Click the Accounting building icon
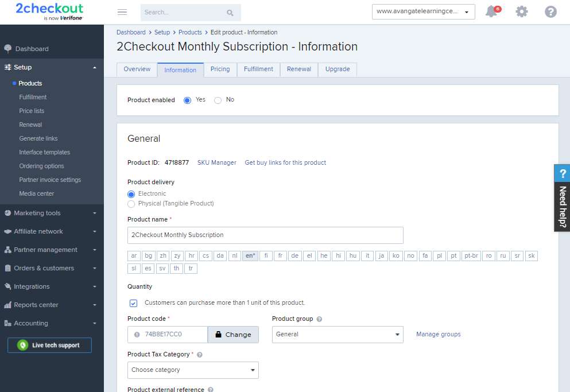 (7, 323)
